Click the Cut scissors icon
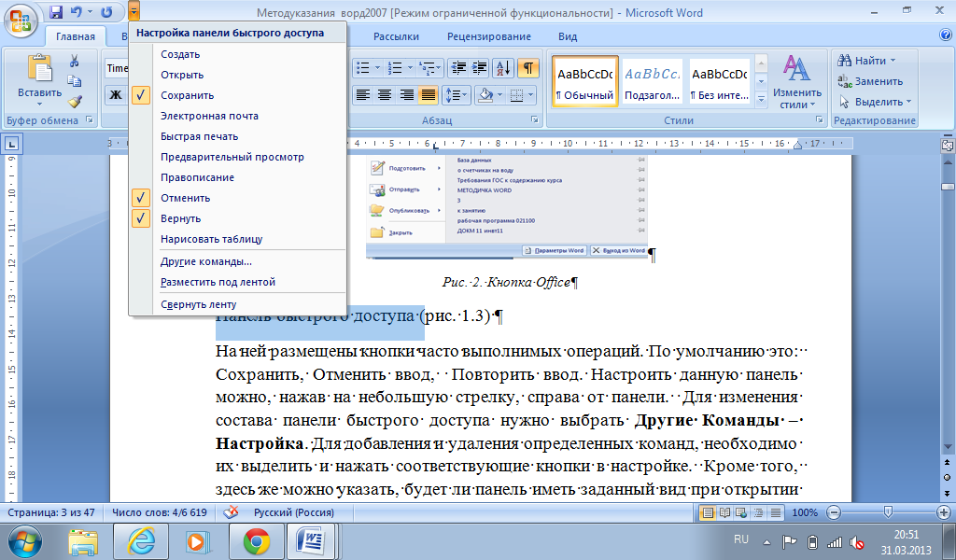The height and width of the screenshot is (560, 956). click(x=75, y=61)
